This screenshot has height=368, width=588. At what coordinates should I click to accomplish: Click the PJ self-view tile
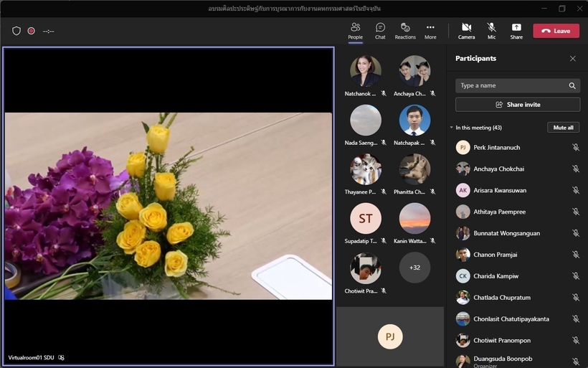pos(390,336)
